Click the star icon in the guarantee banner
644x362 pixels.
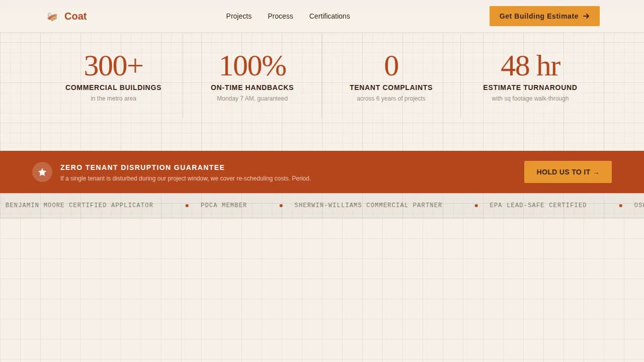[42, 172]
